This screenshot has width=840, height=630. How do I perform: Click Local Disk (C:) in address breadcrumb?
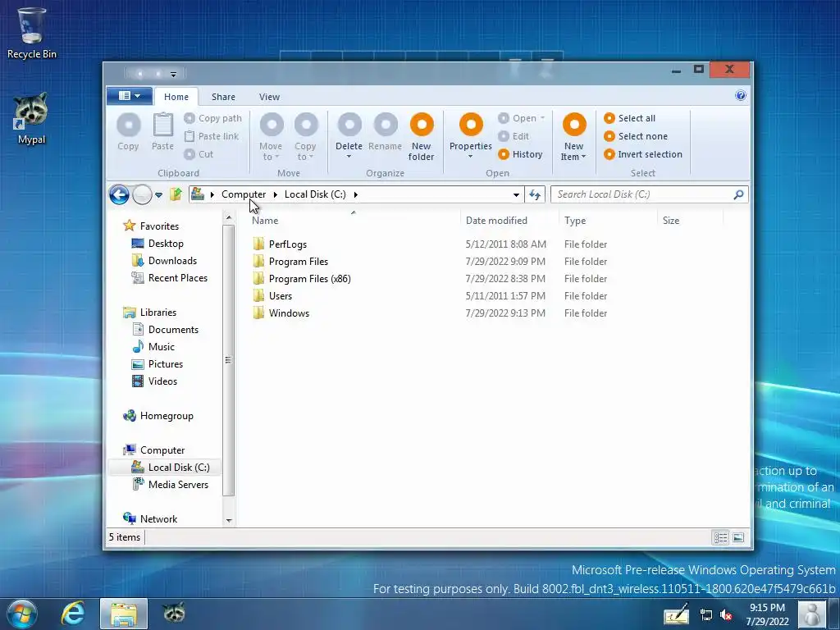[315, 194]
